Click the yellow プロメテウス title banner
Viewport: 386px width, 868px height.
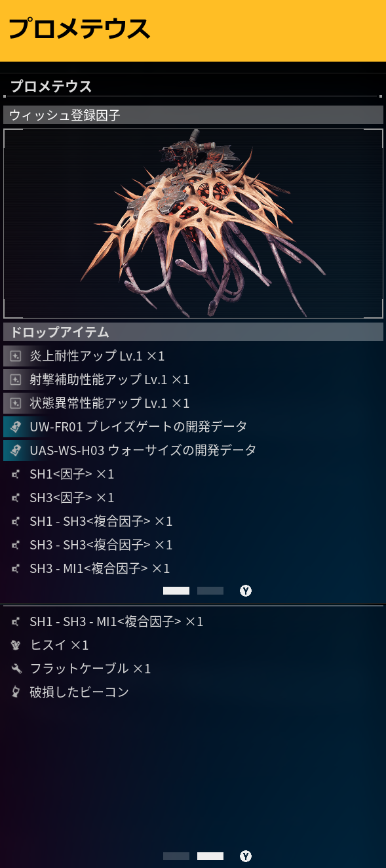click(193, 31)
